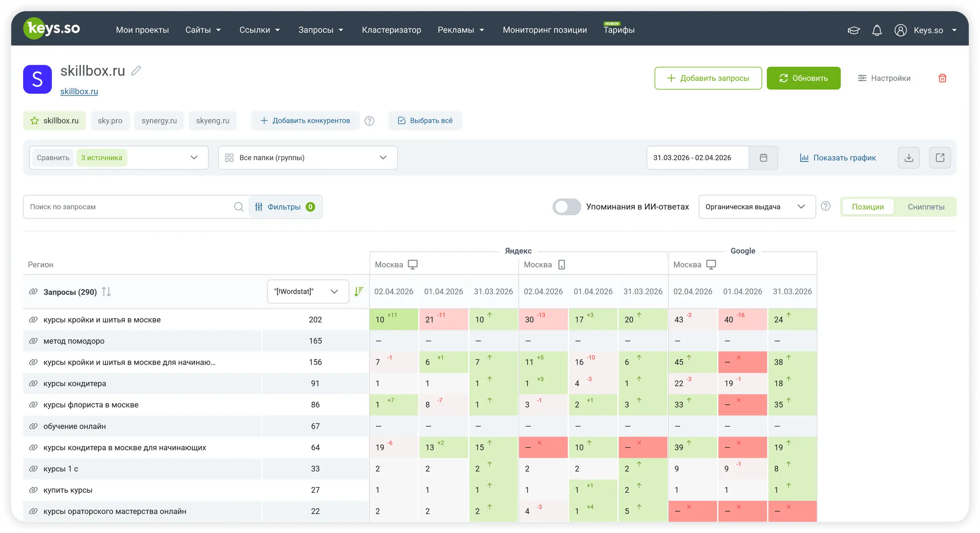Click link icon for курсы кройки и шитья в москве
This screenshot has height=533, width=980.
click(33, 320)
